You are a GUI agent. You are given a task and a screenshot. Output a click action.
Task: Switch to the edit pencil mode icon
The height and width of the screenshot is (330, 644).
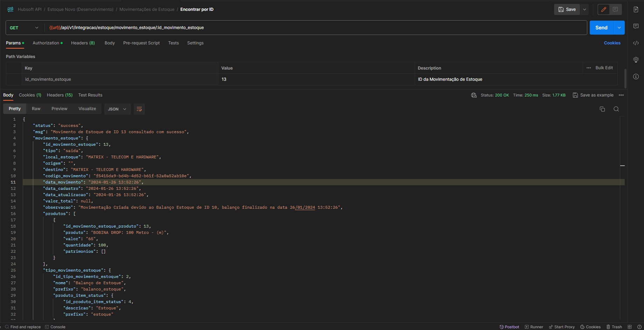pyautogui.click(x=604, y=9)
